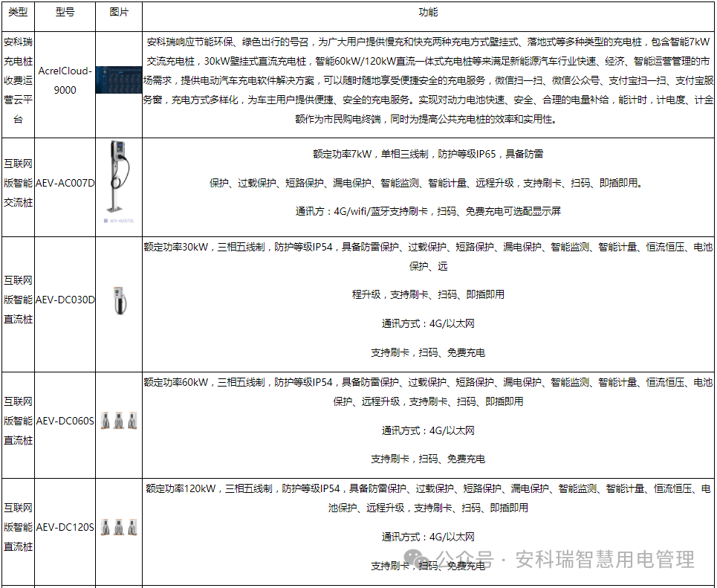The image size is (717, 588).
Task: Click the line 保护、过载保护、短路保护、漏电保护、智能监测
Action: click(427, 183)
